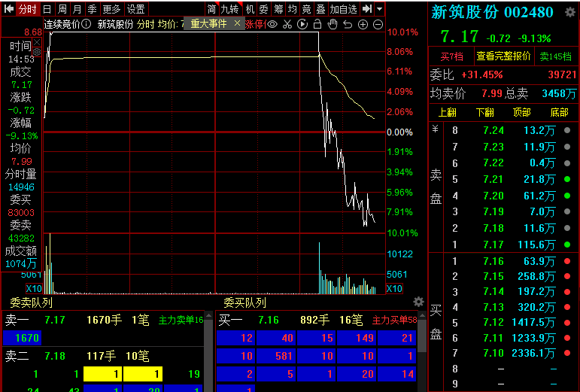The width and height of the screenshot is (580, 392).
Task: Click the red dot on buy level 1 (7.16)
Action: click(x=567, y=261)
